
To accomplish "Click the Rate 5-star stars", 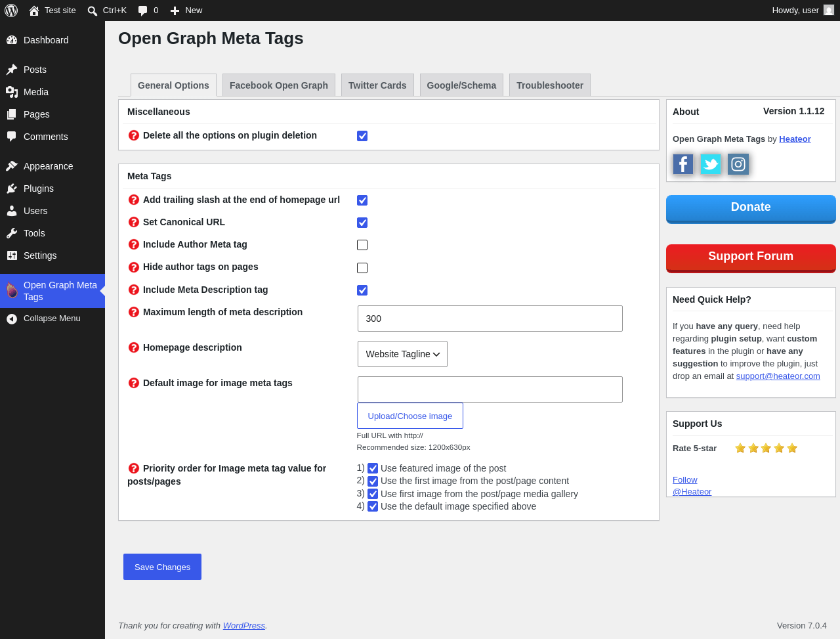I will point(766,448).
